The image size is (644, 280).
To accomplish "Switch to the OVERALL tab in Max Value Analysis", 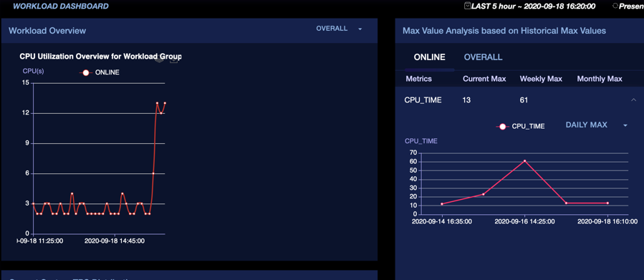I will pyautogui.click(x=483, y=57).
